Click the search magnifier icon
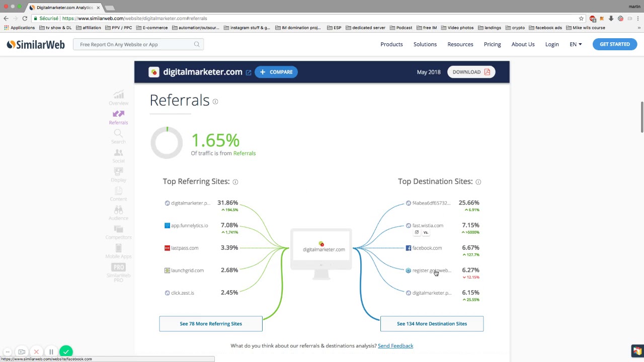Viewport: 644px width, 362px height. [x=197, y=44]
